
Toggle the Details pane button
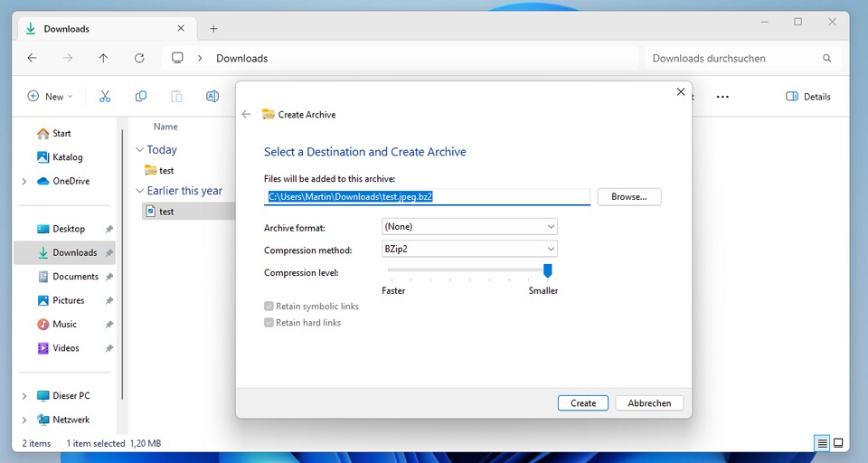(x=808, y=97)
